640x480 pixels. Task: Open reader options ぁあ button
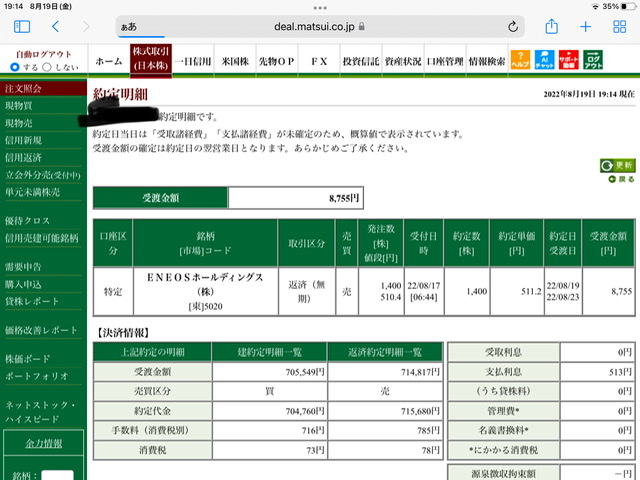[x=129, y=27]
